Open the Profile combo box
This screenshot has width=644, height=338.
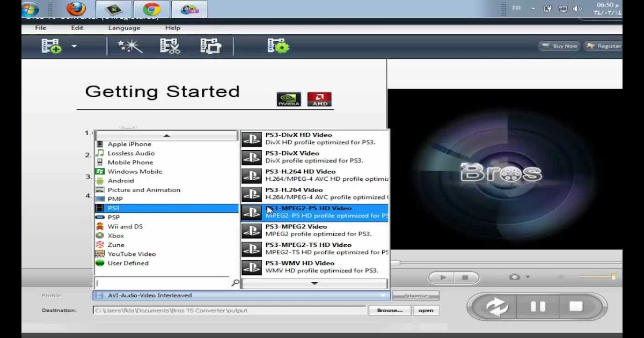241,295
